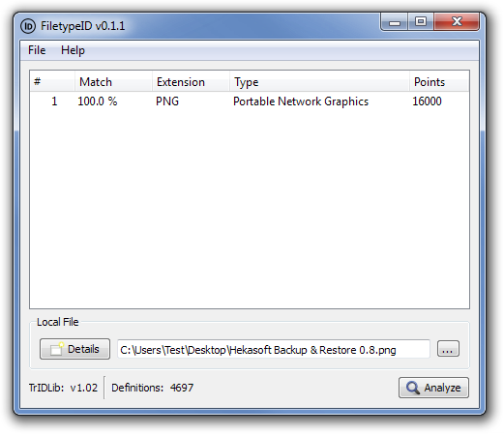Click the "Definitions: 4697" status text

pos(152,388)
